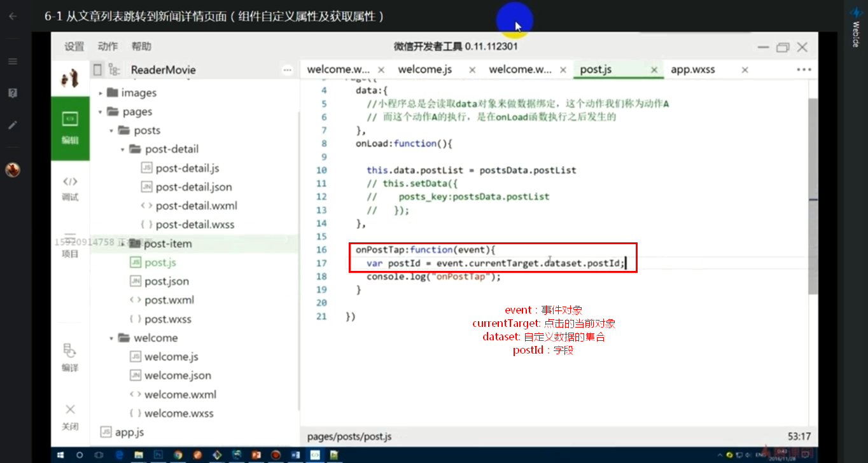The height and width of the screenshot is (463, 868).
Task: Open the 设置 menu
Action: coord(74,46)
